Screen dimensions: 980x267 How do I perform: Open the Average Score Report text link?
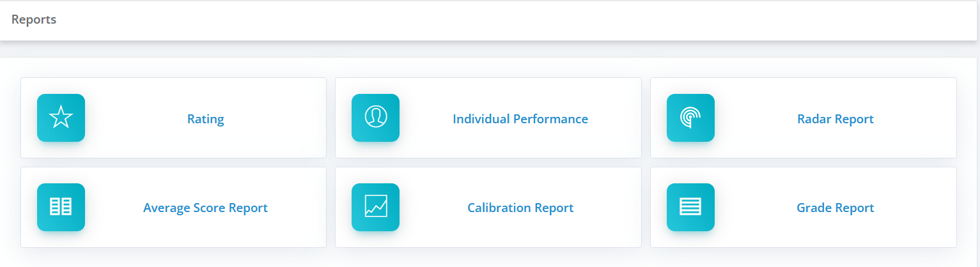pos(205,208)
